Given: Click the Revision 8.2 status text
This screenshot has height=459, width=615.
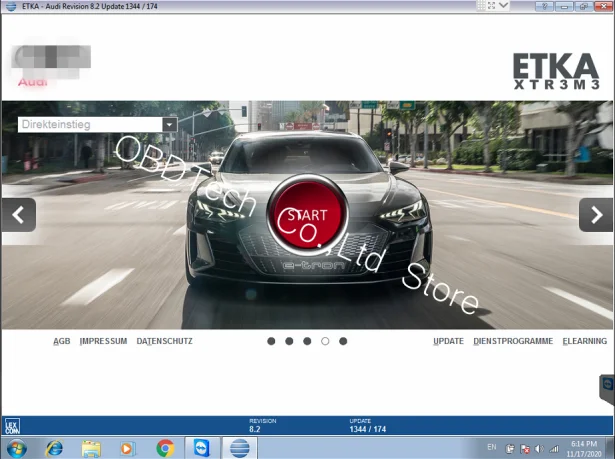Looking at the screenshot, I should click(262, 426).
